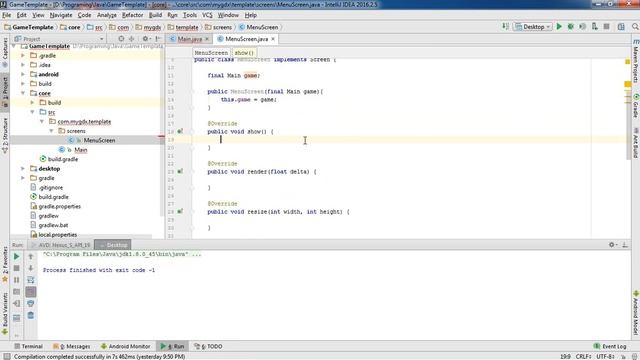The width and height of the screenshot is (640, 360).
Task: Click the Up stack trace arrow icon
Action: point(31,257)
